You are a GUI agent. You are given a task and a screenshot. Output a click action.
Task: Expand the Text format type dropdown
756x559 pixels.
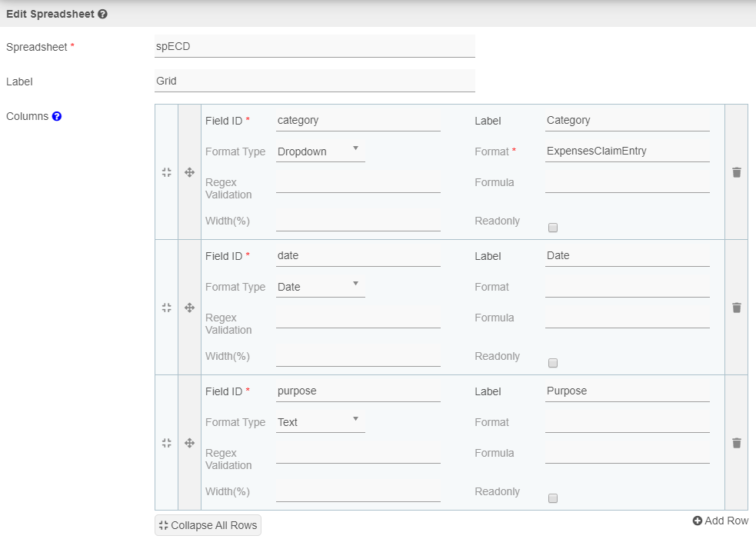click(x=320, y=422)
